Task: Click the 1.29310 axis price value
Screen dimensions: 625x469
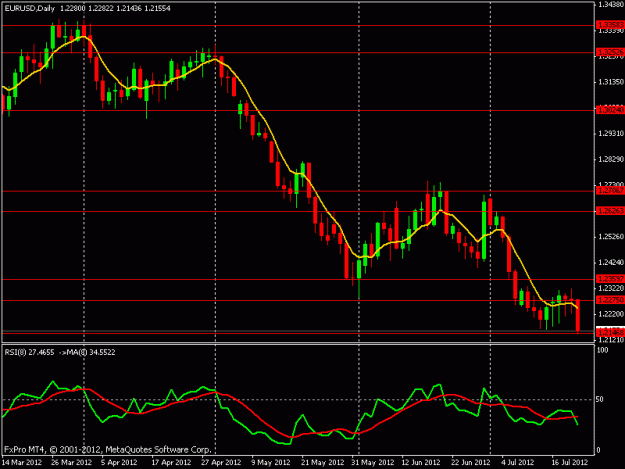Action: (x=611, y=133)
